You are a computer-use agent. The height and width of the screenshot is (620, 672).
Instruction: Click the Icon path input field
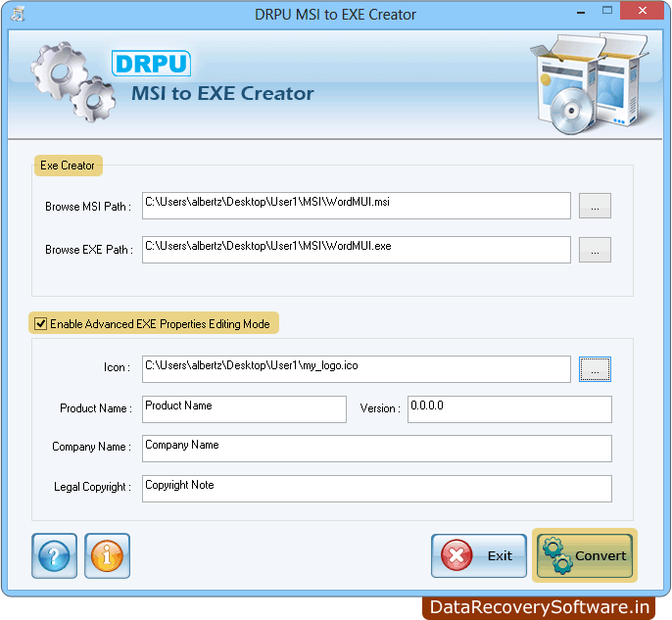point(357,369)
